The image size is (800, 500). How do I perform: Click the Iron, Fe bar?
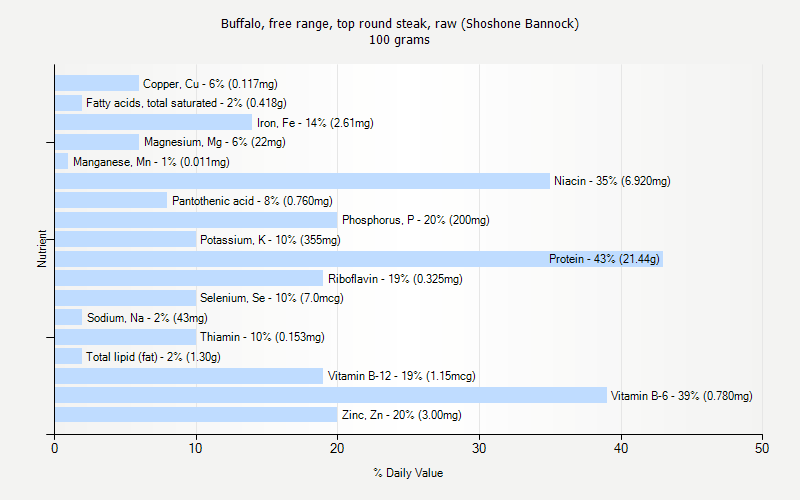(x=153, y=123)
